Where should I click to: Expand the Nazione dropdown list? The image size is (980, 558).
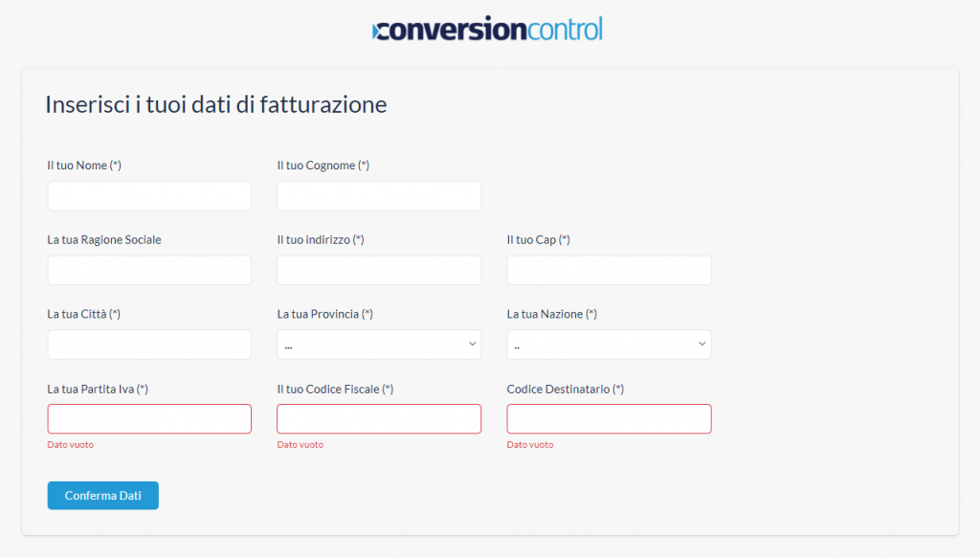tap(609, 345)
